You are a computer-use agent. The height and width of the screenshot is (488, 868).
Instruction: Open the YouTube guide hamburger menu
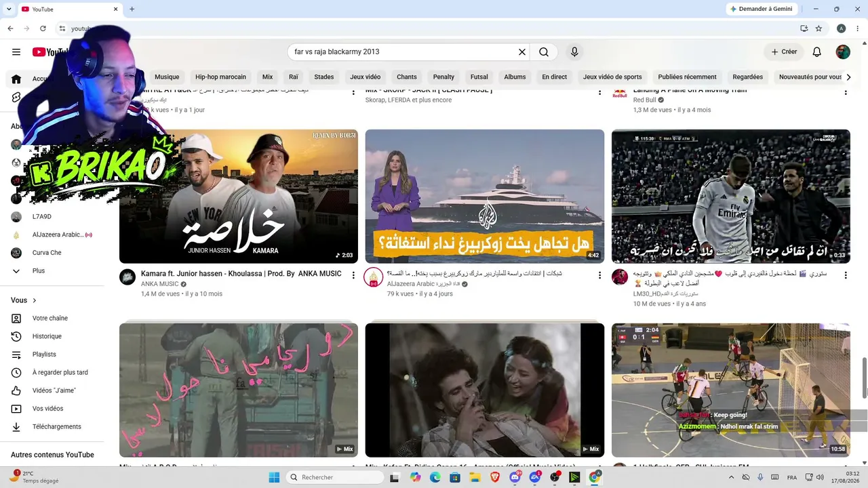click(x=16, y=52)
